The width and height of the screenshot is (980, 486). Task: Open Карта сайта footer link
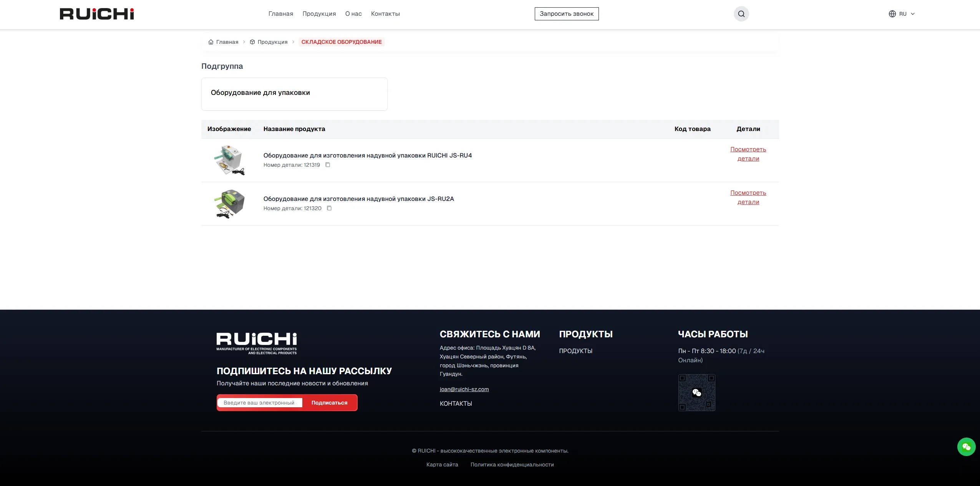coord(442,464)
